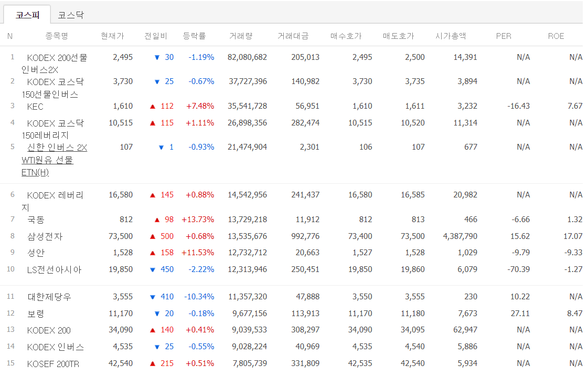Click trading volume 21,474,904
This screenshot has height=376, width=588.
(x=247, y=147)
